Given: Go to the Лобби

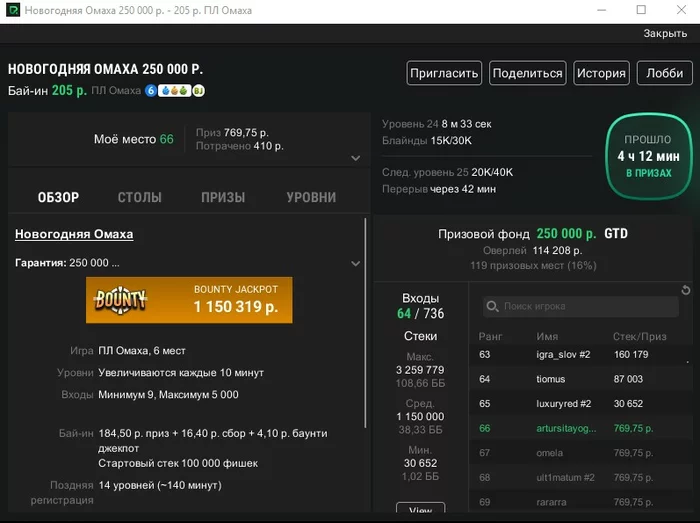Looking at the screenshot, I should point(665,73).
